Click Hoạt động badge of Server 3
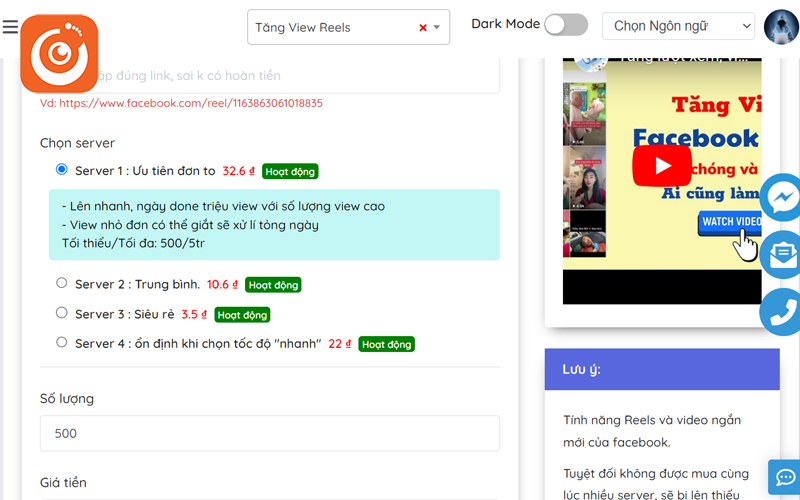 coord(242,315)
